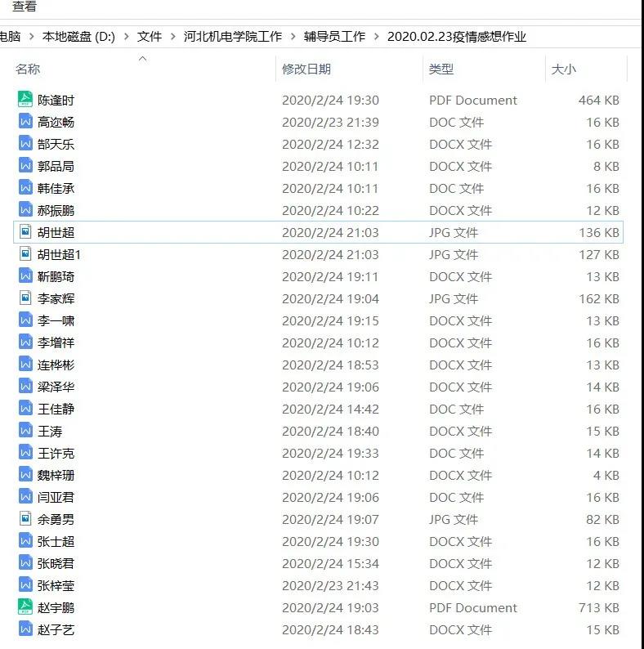
Task: Go to 辅导员工作 folder in breadcrumb
Action: [334, 37]
